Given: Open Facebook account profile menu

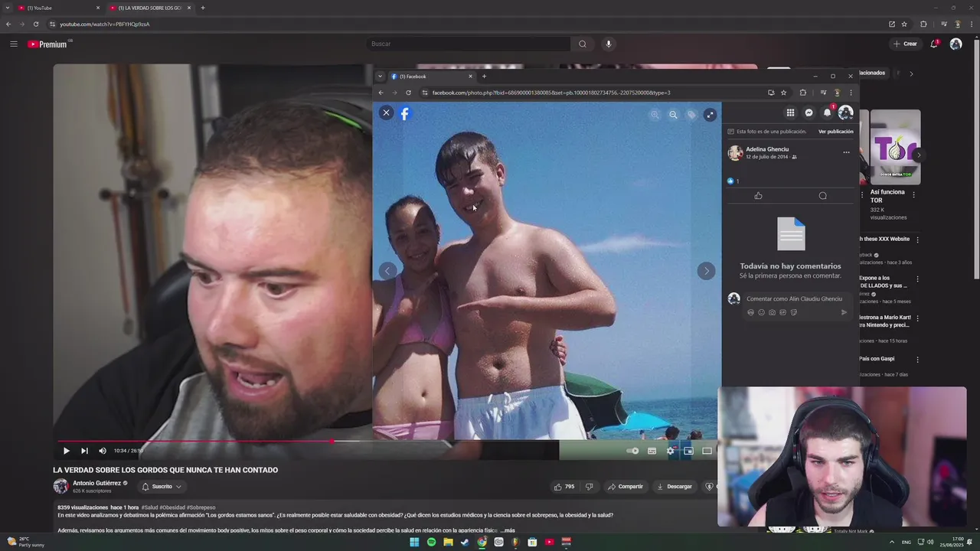Looking at the screenshot, I should 845,112.
